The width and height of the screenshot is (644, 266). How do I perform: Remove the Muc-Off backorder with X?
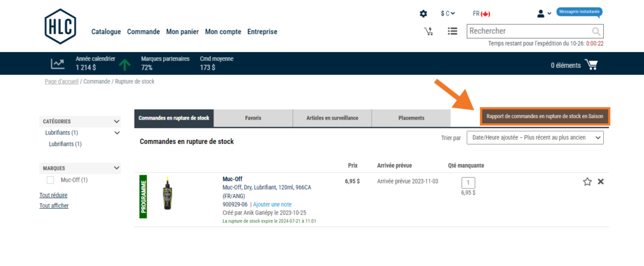601,182
